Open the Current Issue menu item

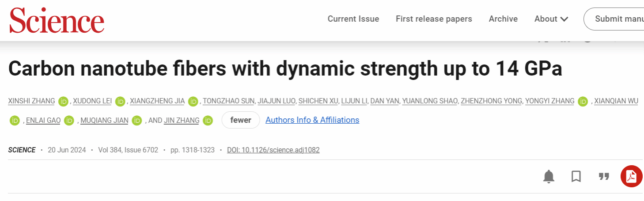tap(353, 19)
